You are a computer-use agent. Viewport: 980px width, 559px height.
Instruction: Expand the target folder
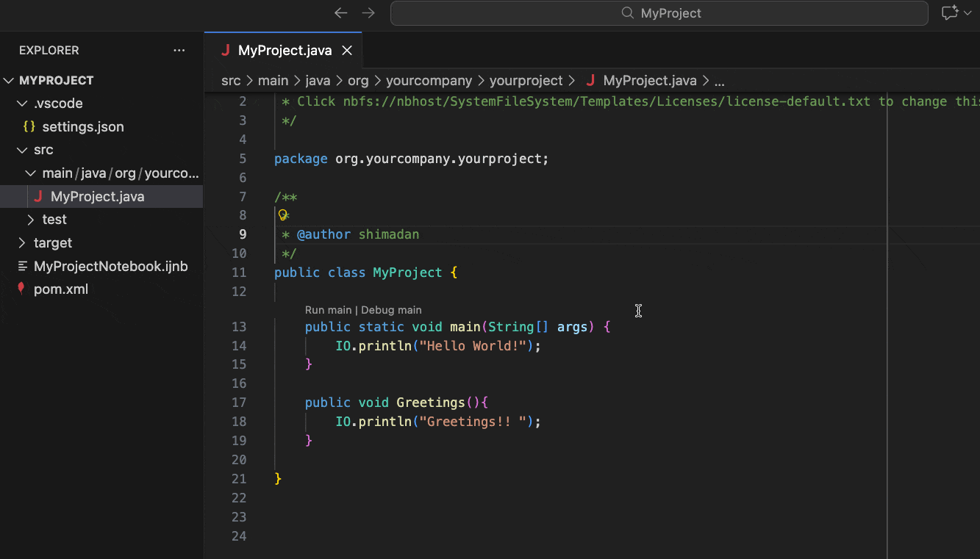(x=22, y=242)
